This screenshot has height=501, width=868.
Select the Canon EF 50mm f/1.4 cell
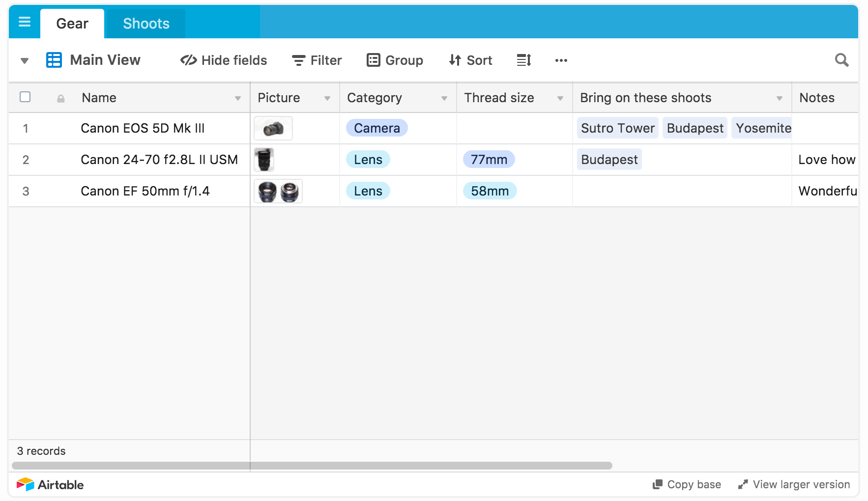point(145,191)
